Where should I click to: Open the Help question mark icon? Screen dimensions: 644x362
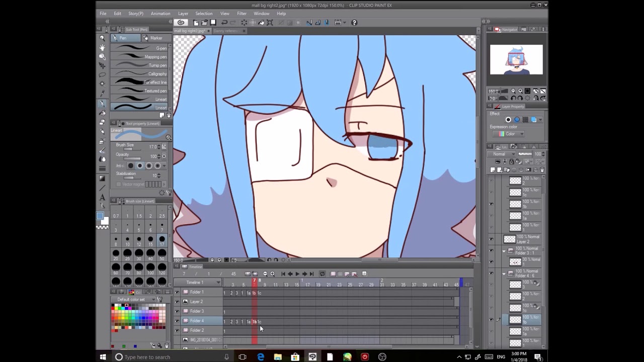click(x=354, y=22)
